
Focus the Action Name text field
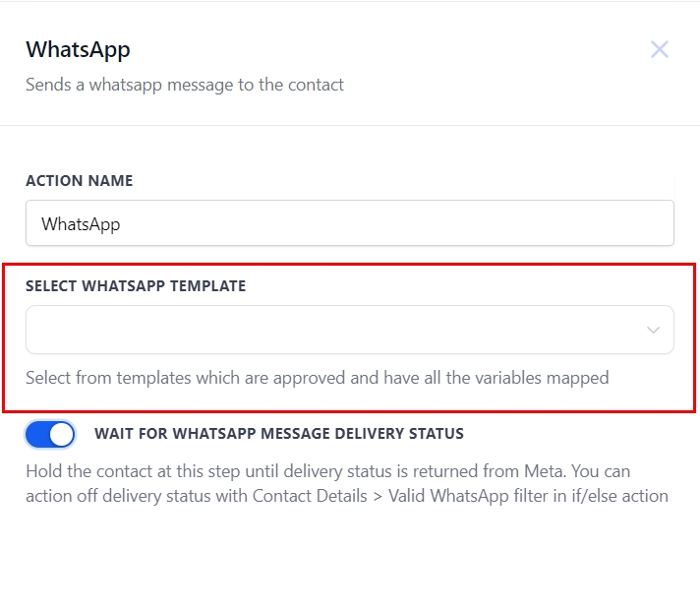349,224
